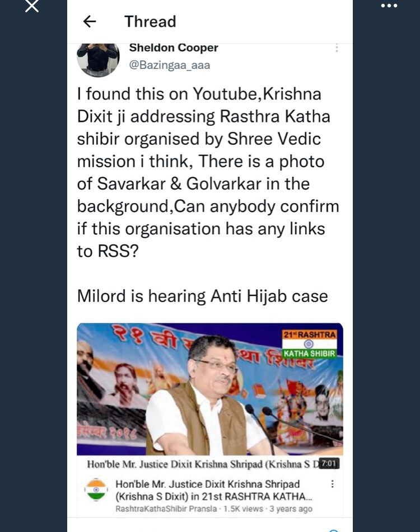Screen dimensions: 420x532
Task: Open the YouTube video thumbnail of the speaker
Action: pos(210,389)
